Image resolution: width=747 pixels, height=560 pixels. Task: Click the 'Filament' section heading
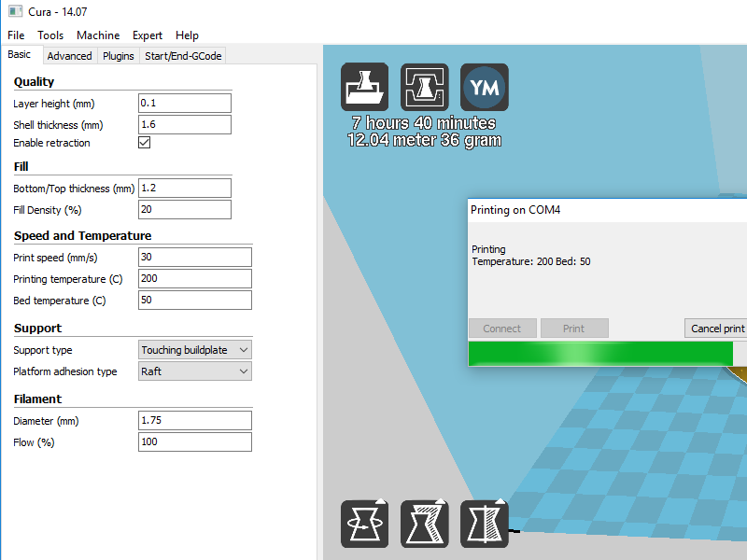[x=37, y=399]
